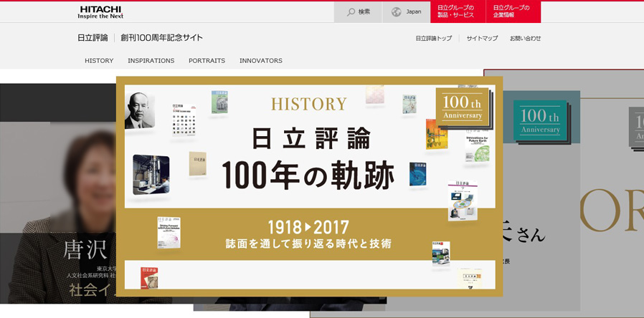Click the beige old magazine cover
This screenshot has height=318, width=644.
[197, 164]
